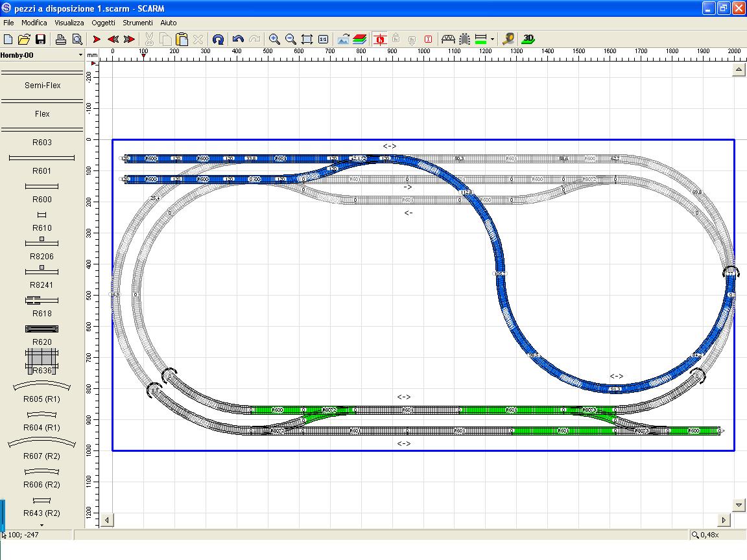Click the horizontal scrollbar left arrow
The width and height of the screenshot is (747, 560).
click(x=107, y=520)
